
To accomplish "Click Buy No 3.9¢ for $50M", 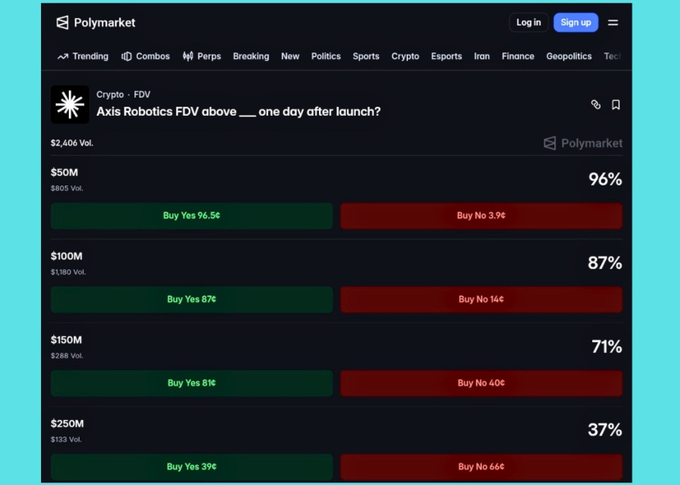I will coord(481,216).
